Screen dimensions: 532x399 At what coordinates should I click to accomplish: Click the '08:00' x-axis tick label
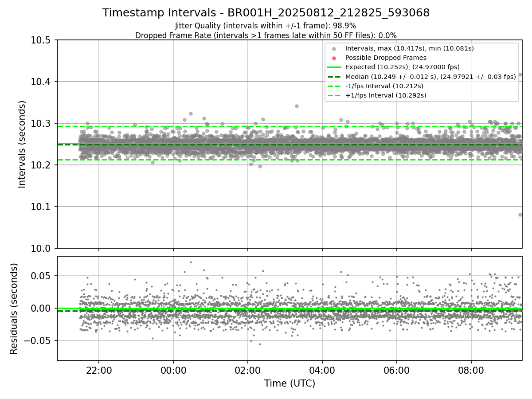(471, 370)
